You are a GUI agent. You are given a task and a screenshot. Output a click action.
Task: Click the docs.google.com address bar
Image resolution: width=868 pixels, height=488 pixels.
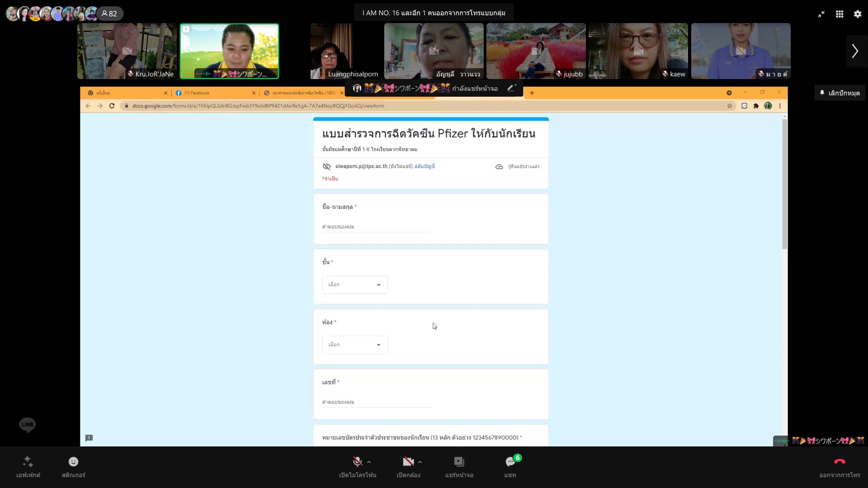(x=425, y=106)
